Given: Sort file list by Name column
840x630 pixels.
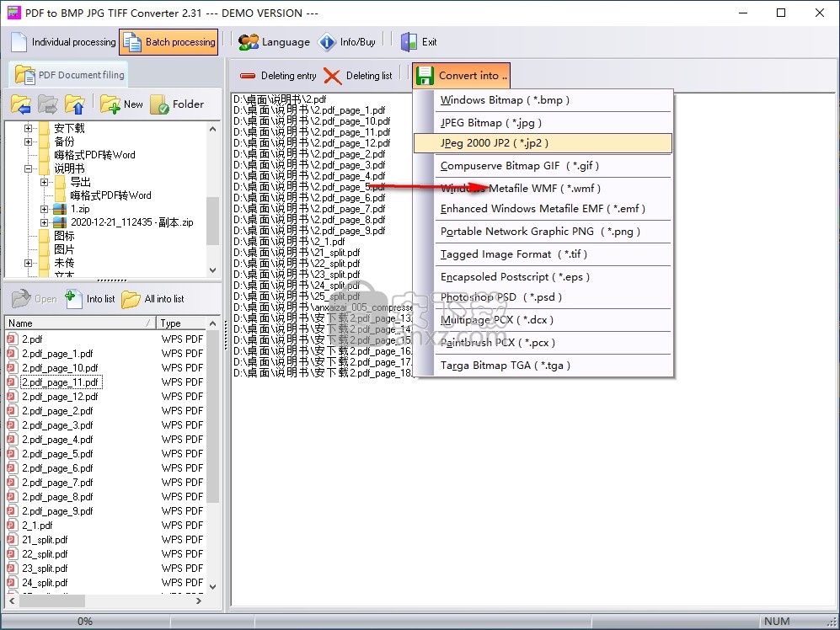Looking at the screenshot, I should [x=80, y=323].
